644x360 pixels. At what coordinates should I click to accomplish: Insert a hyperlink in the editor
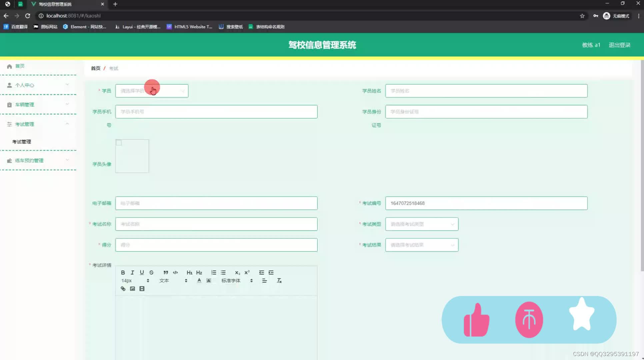tap(123, 289)
